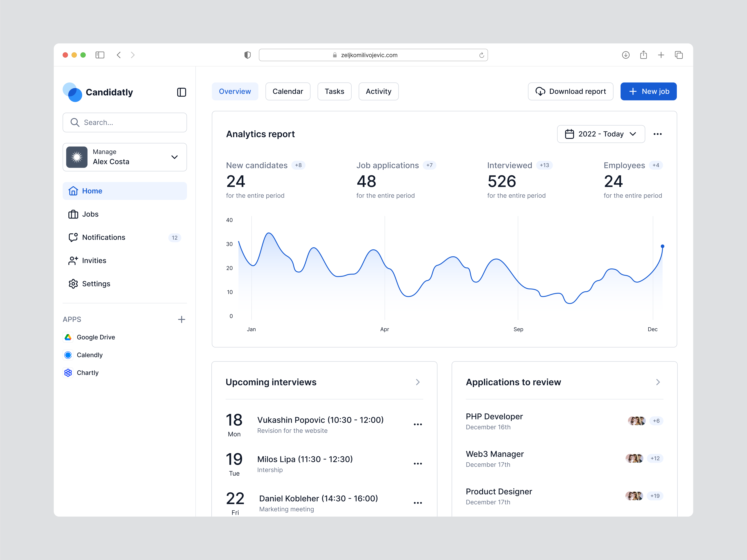Click the December data point on the chart
Screen dimensions: 747x560
(x=663, y=246)
